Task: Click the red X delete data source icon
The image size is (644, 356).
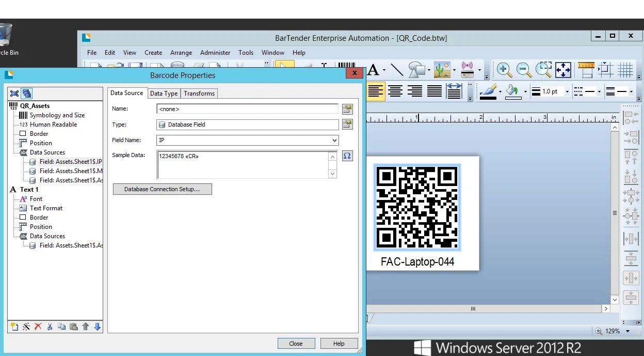Action: tap(38, 327)
